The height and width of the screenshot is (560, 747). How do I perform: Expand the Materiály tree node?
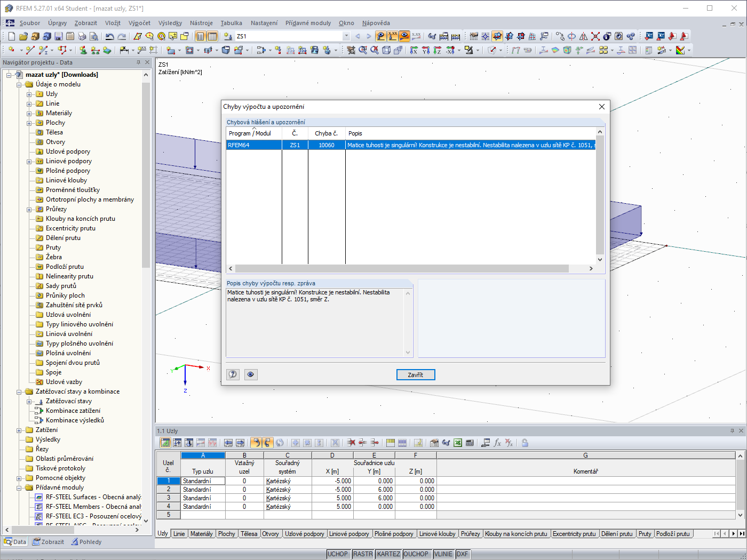click(30, 114)
